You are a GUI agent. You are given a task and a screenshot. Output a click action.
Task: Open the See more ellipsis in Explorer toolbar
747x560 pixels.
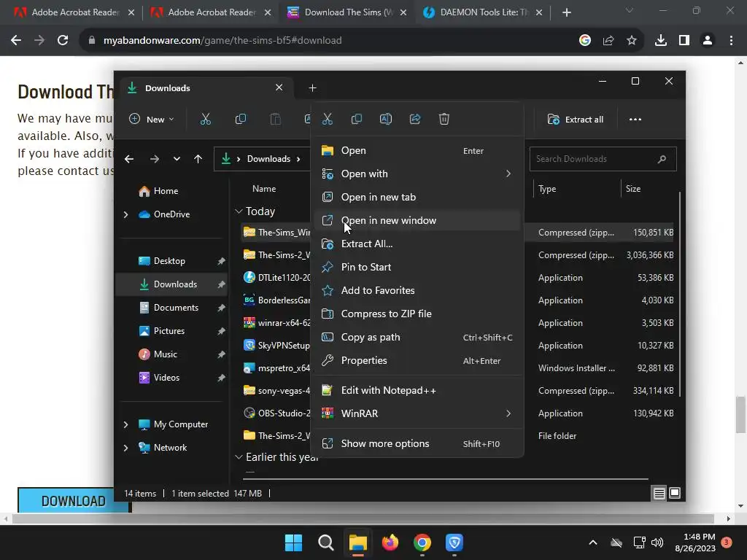(635, 119)
